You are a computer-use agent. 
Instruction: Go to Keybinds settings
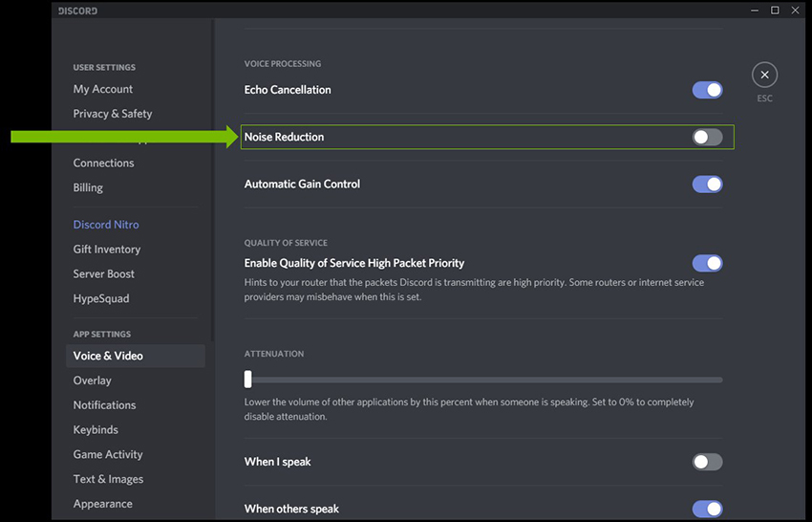point(95,430)
